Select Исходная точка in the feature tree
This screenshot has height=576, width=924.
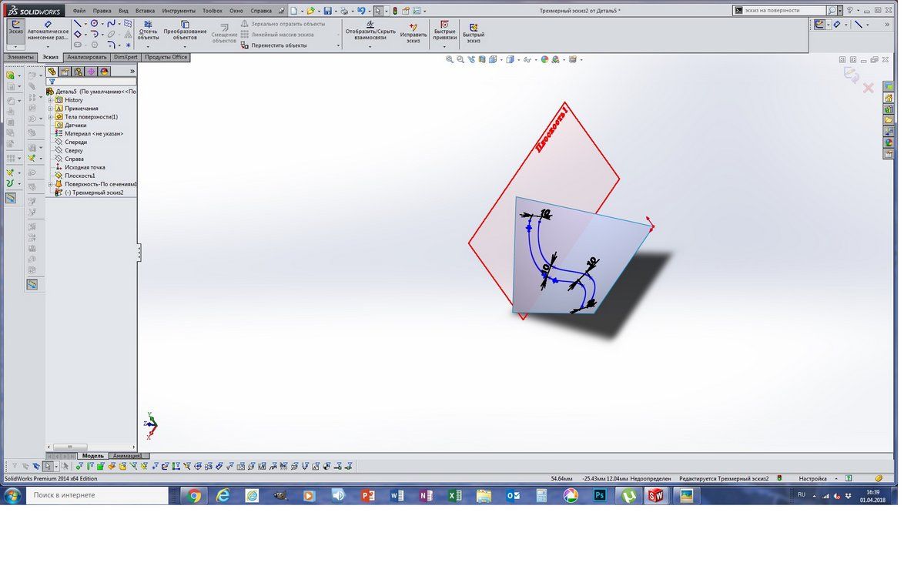[85, 167]
